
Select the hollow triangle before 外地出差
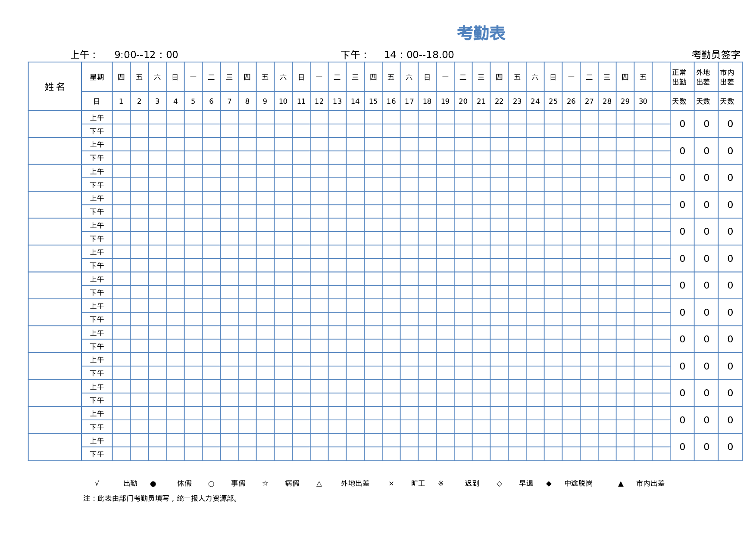(319, 484)
